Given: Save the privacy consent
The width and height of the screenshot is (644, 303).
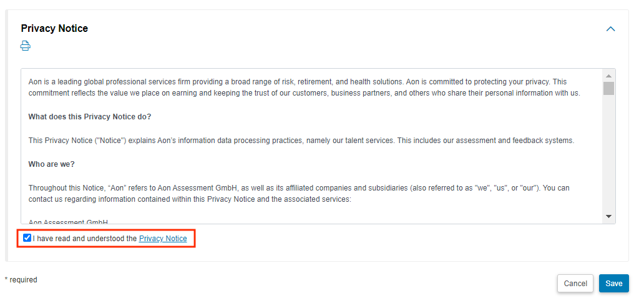Looking at the screenshot, I should (x=613, y=283).
